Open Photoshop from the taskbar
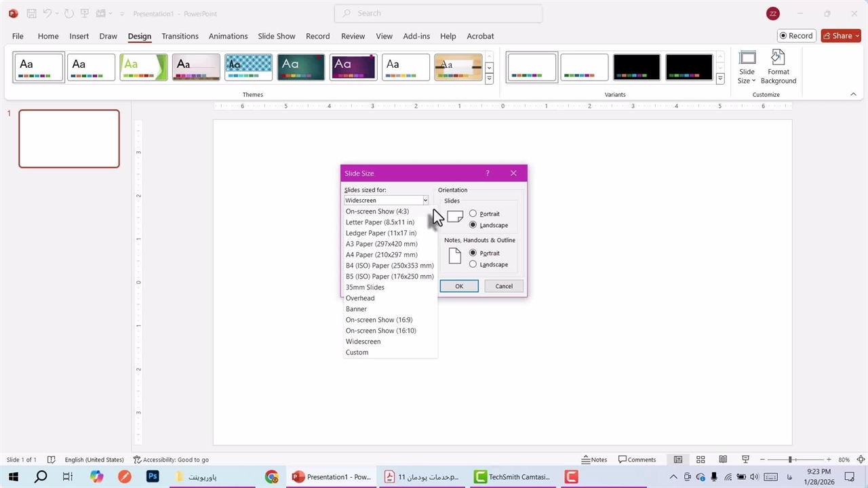868x488 pixels. (x=153, y=477)
